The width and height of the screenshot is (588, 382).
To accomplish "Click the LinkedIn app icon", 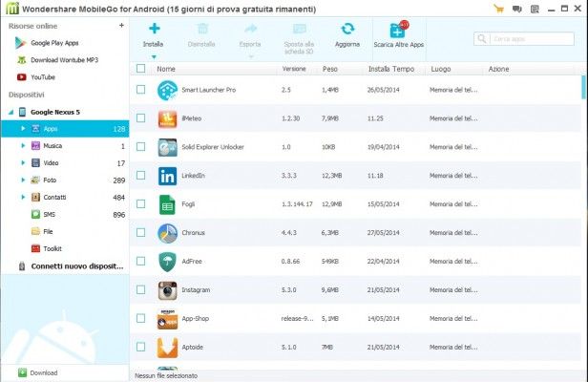I will [x=167, y=176].
